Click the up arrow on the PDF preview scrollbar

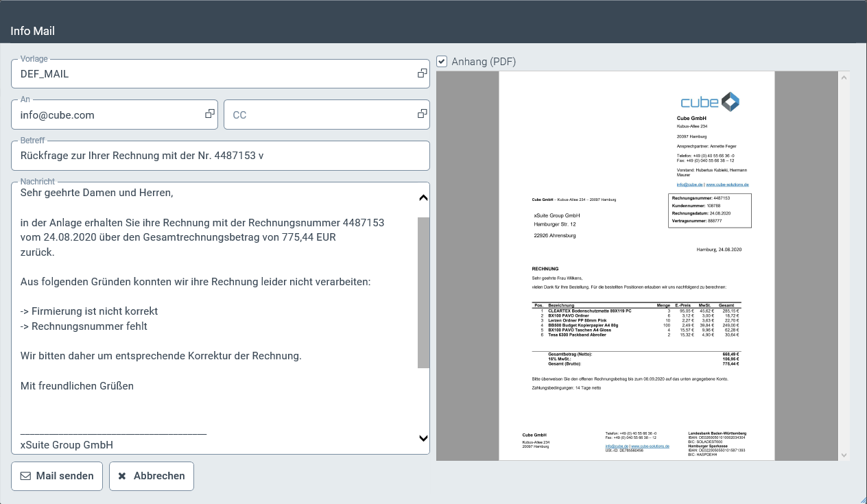click(844, 76)
